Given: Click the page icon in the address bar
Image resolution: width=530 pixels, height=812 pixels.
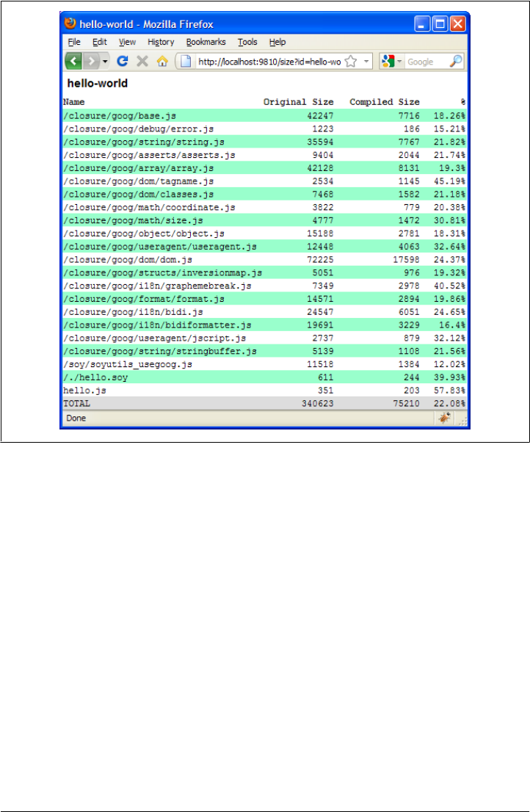Looking at the screenshot, I should [x=186, y=61].
